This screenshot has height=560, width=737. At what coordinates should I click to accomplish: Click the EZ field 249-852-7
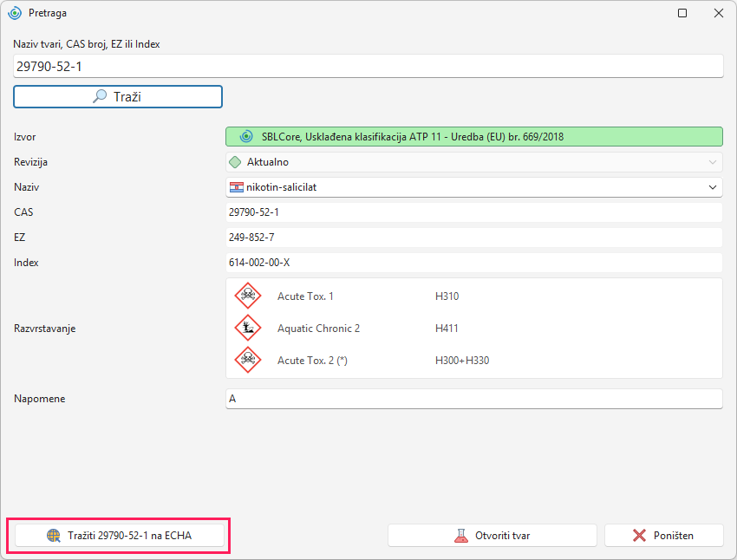coord(474,238)
